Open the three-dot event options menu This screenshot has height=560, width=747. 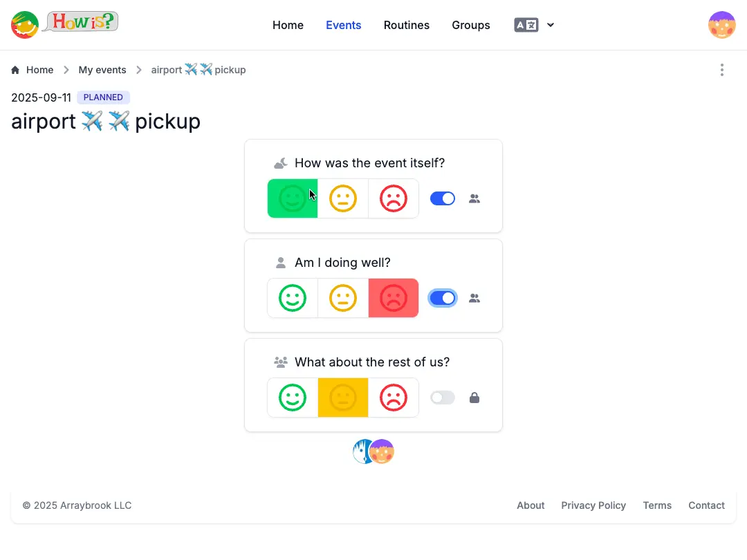click(x=722, y=70)
